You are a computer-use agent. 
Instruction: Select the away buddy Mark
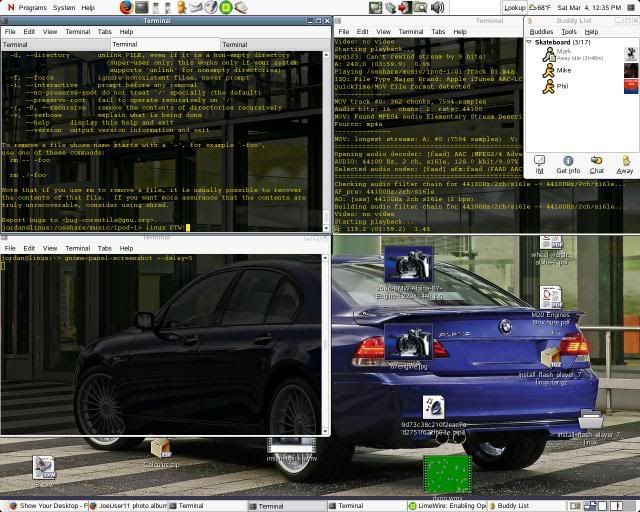tap(582, 54)
